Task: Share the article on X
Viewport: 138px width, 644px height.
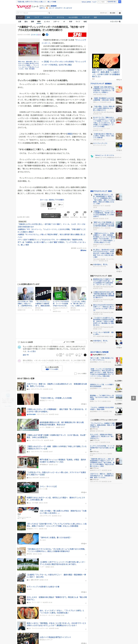Action: point(43,35)
